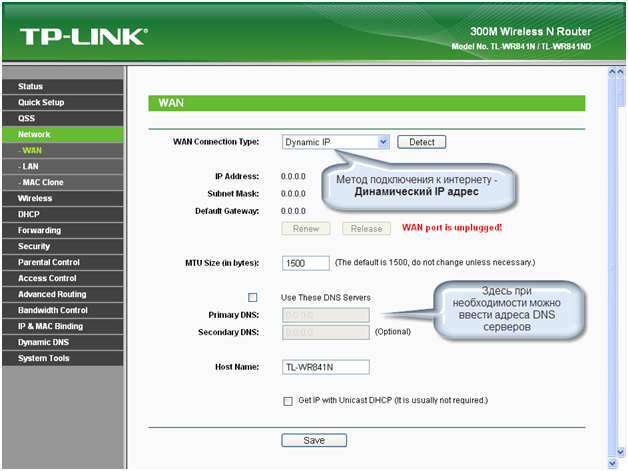Click the TP-LINK logo
The image size is (628, 471).
(x=84, y=36)
